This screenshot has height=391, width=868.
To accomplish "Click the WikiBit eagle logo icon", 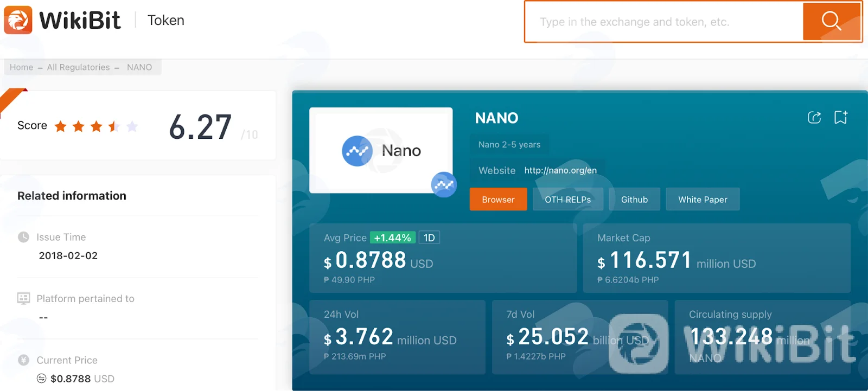I will point(18,20).
